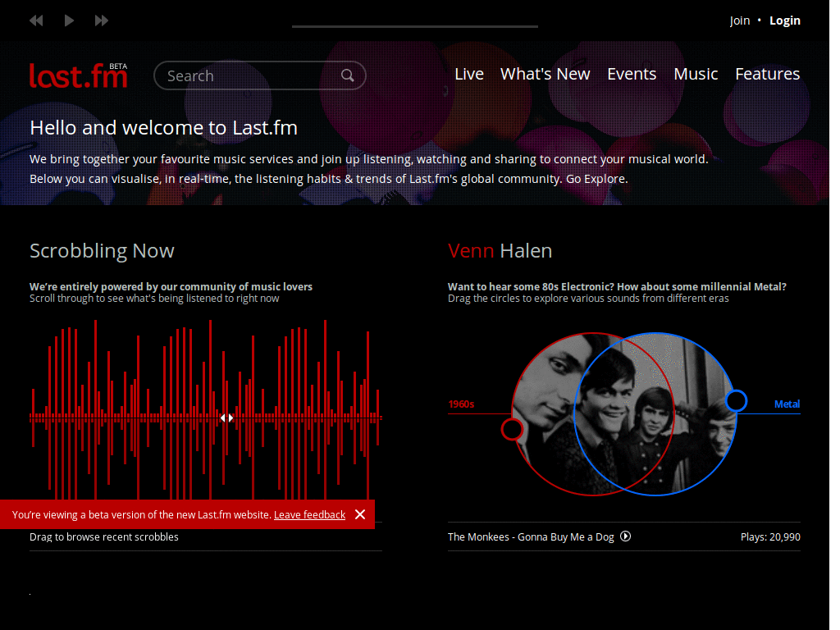
Task: Start playback with the play button
Action: (x=69, y=21)
